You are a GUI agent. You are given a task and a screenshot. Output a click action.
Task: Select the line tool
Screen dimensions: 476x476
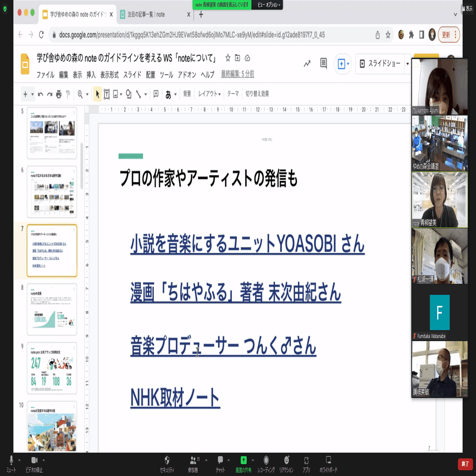[x=138, y=94]
